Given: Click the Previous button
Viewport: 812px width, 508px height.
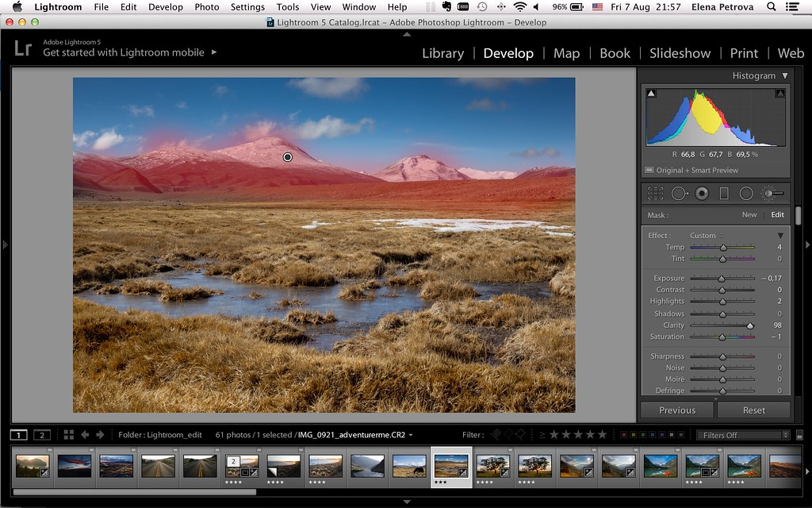Looking at the screenshot, I should point(677,410).
